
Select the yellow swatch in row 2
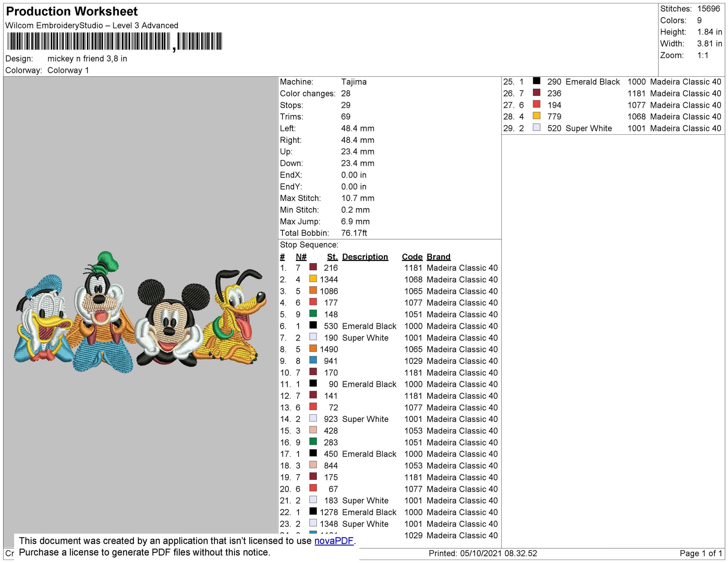(313, 279)
